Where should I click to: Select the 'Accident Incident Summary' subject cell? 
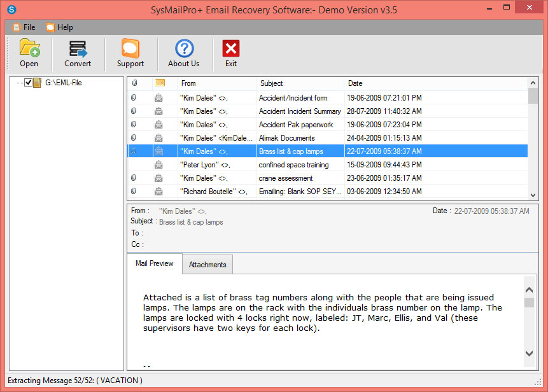(300, 111)
